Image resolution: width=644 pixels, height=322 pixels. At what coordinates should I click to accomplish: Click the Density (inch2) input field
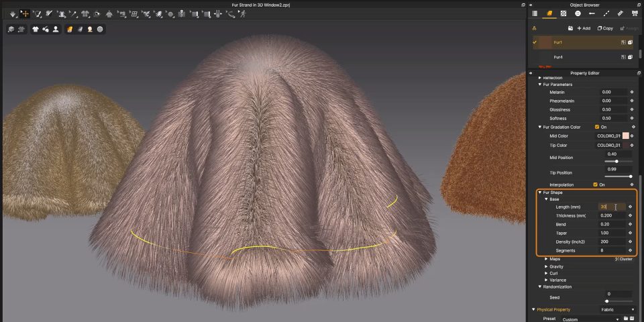611,241
